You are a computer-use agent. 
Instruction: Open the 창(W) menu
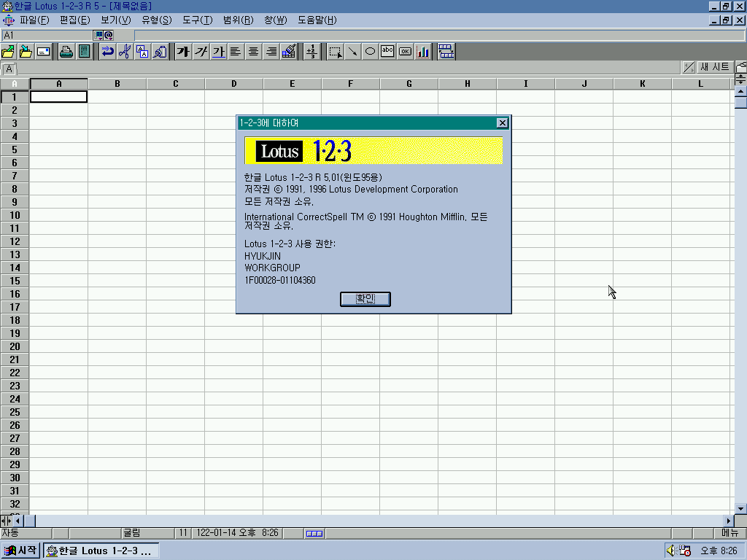(275, 20)
